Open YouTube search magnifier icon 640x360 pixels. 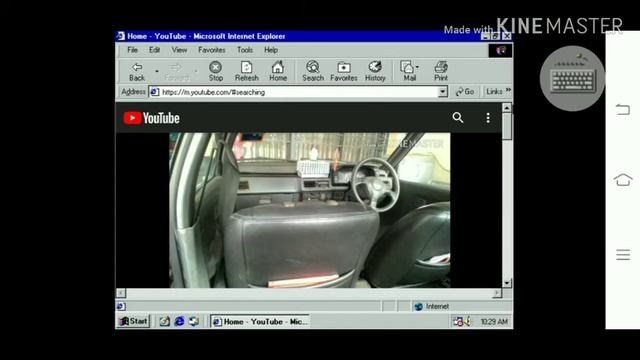[x=458, y=118]
